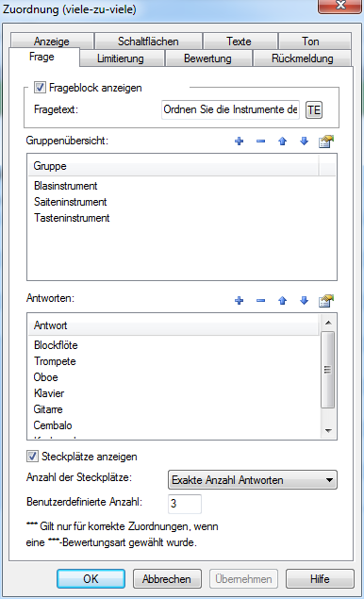Open the Schaltflächen tab
This screenshot has height=599, width=364.
[148, 41]
